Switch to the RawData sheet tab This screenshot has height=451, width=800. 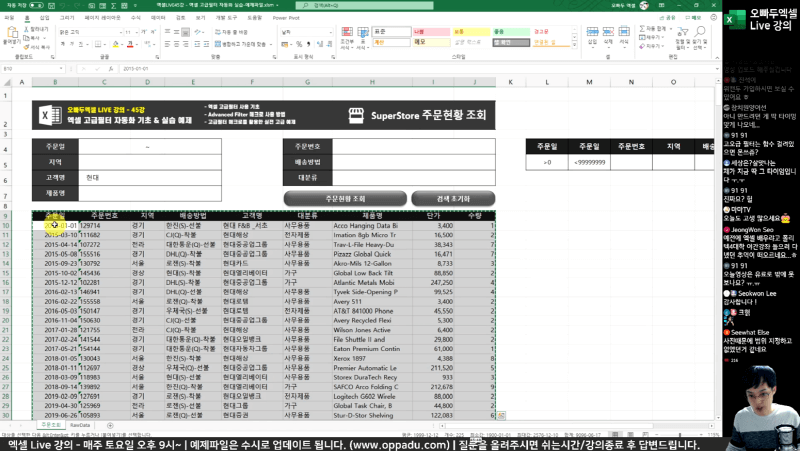[x=82, y=425]
